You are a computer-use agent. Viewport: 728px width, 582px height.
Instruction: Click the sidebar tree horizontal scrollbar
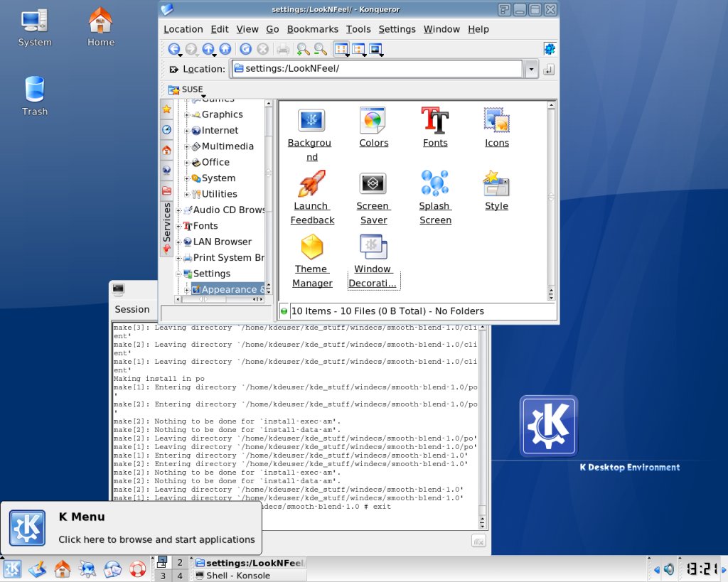(220, 299)
